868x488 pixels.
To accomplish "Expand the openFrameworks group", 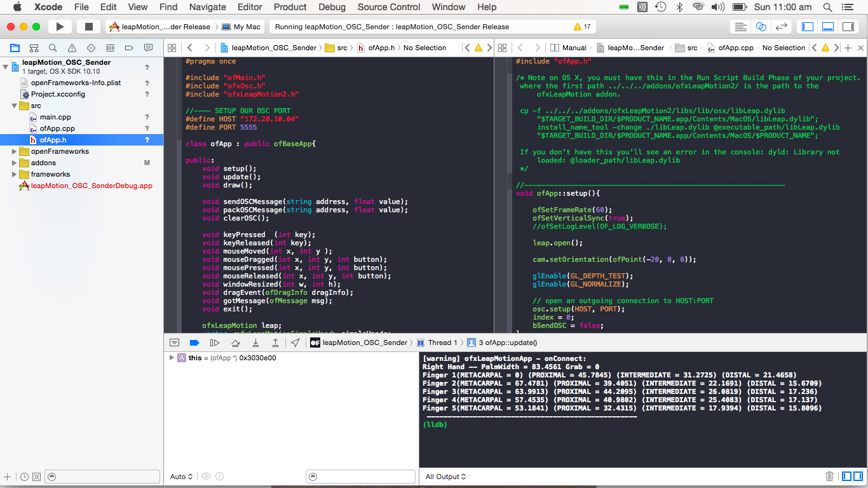I will (15, 151).
